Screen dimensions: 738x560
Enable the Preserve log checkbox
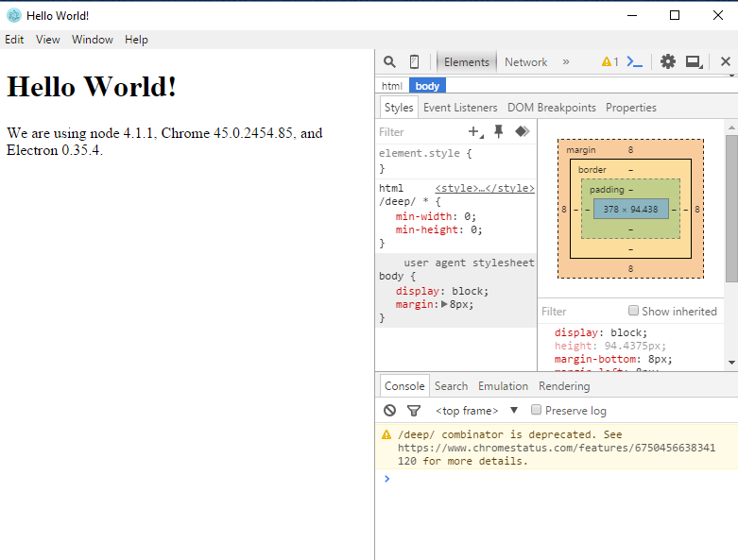(537, 411)
